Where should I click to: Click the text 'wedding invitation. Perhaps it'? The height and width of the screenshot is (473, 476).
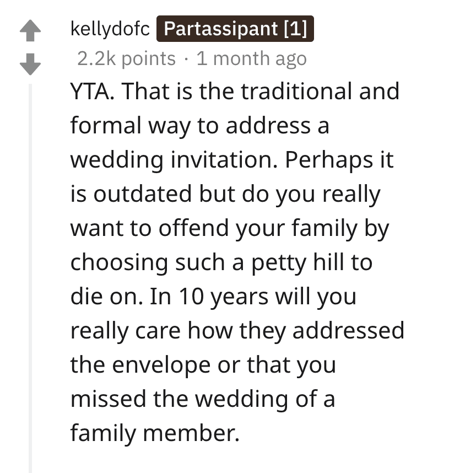pyautogui.click(x=232, y=160)
